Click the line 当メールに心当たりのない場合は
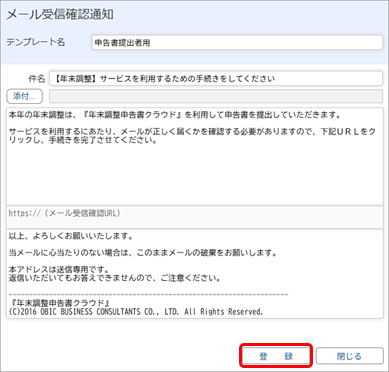The image size is (389, 372). coord(143,253)
